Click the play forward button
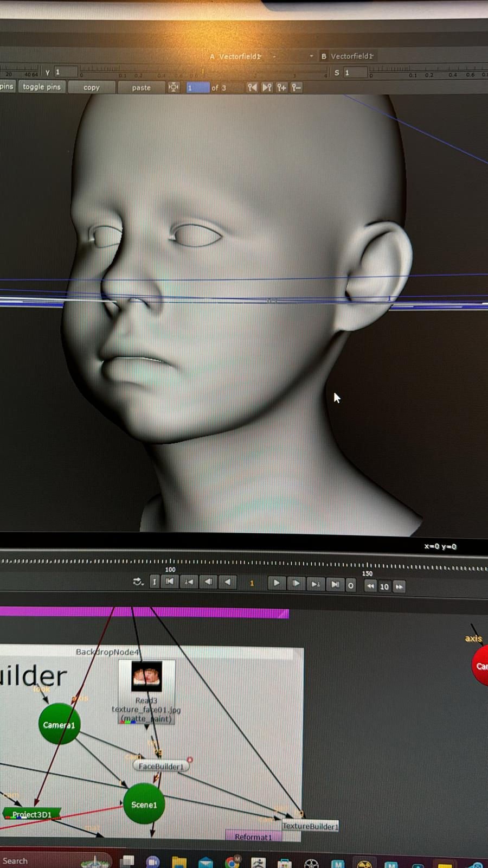The height and width of the screenshot is (868, 488). point(276,583)
